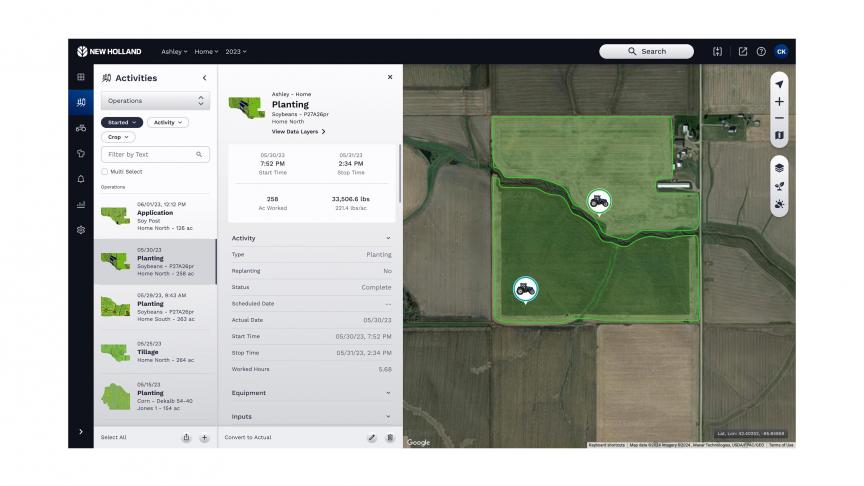
Task: Center map on my current location
Action: click(779, 84)
